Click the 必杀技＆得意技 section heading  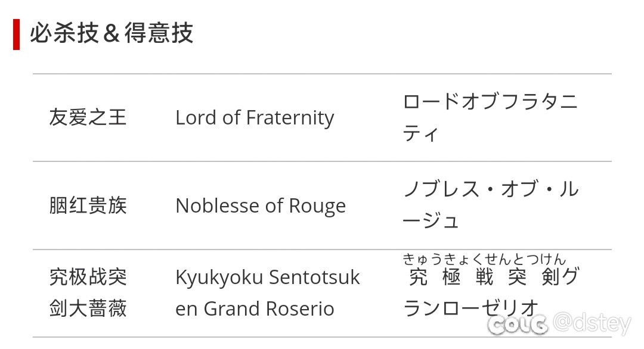(x=112, y=33)
